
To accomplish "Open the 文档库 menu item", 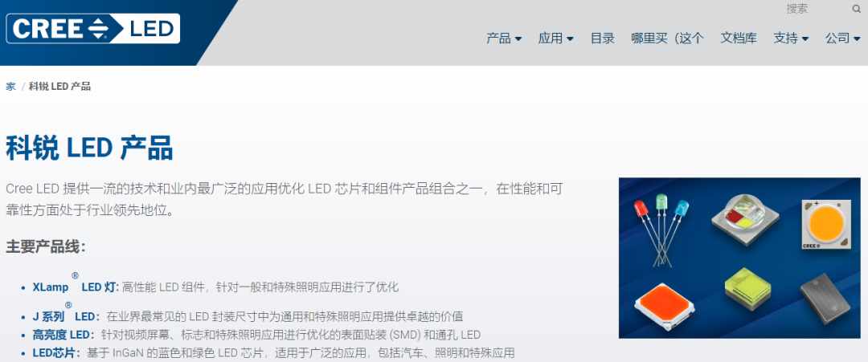I will click(739, 39).
